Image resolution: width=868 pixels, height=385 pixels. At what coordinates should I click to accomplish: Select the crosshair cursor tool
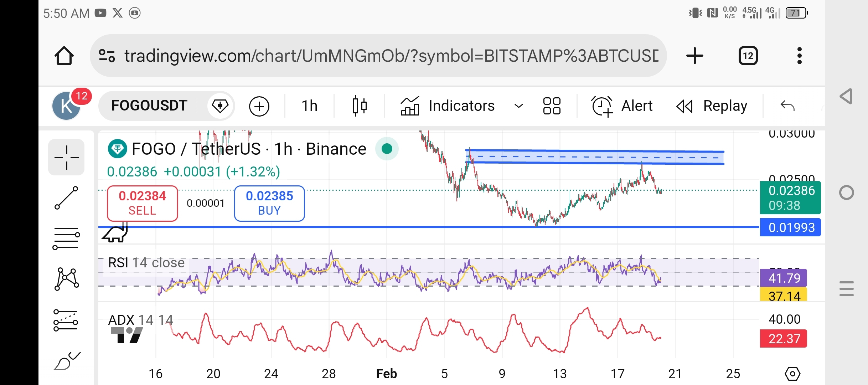[66, 157]
